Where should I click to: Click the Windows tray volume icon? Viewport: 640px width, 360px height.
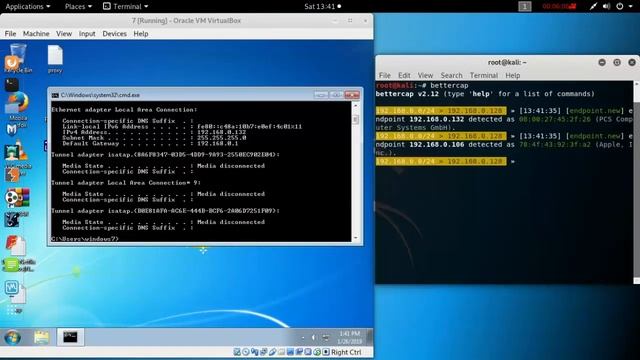tap(313, 337)
